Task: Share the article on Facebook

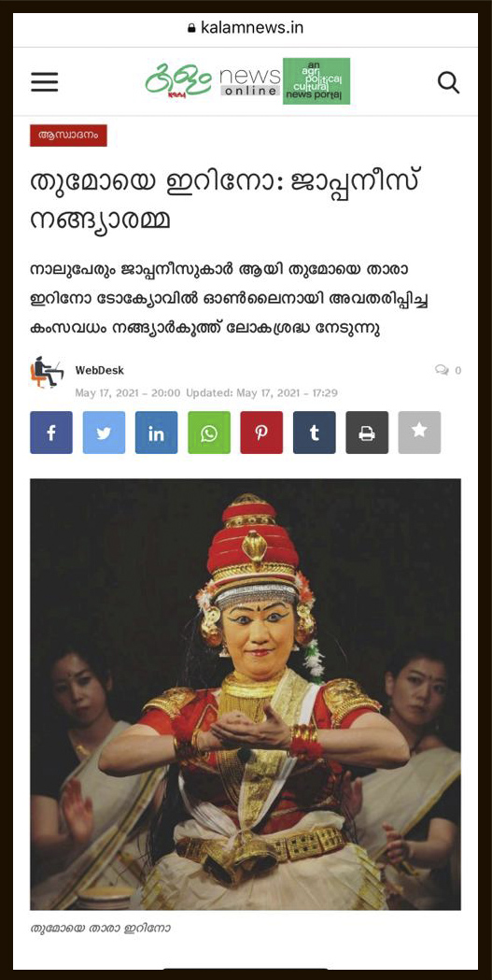Action: 51,433
